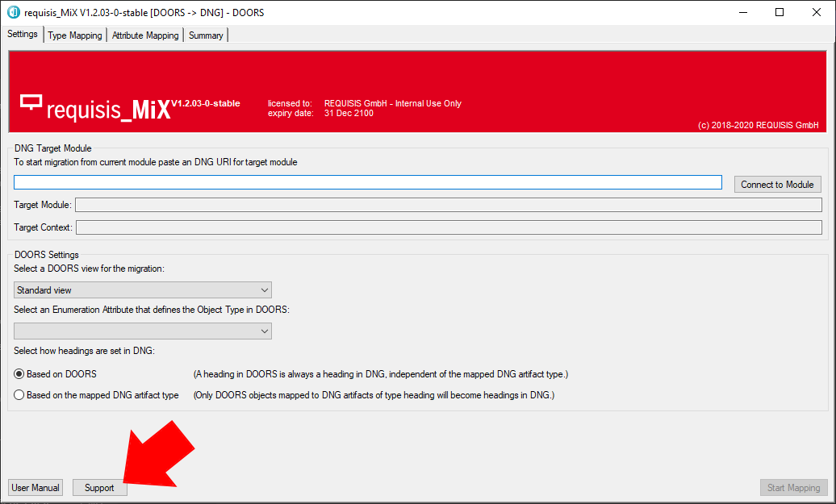Click the 'V1.2.03-0-stable' version text in banner

click(x=206, y=103)
